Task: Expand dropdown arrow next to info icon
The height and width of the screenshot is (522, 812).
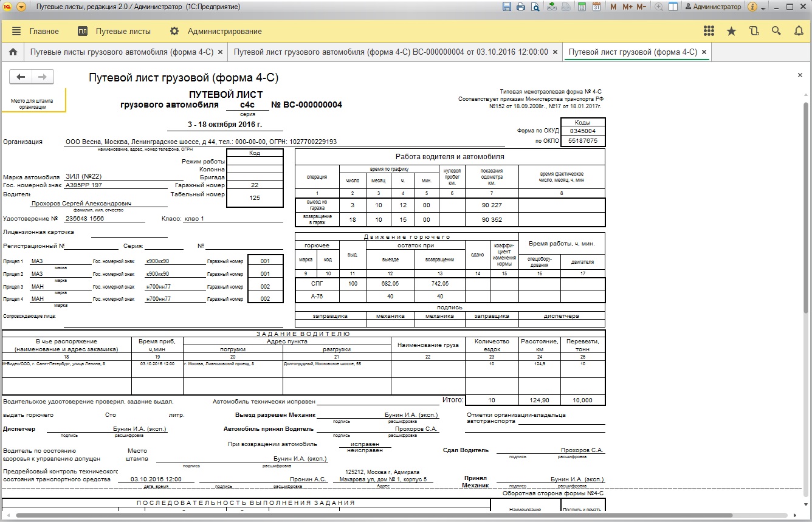Action: pos(763,7)
